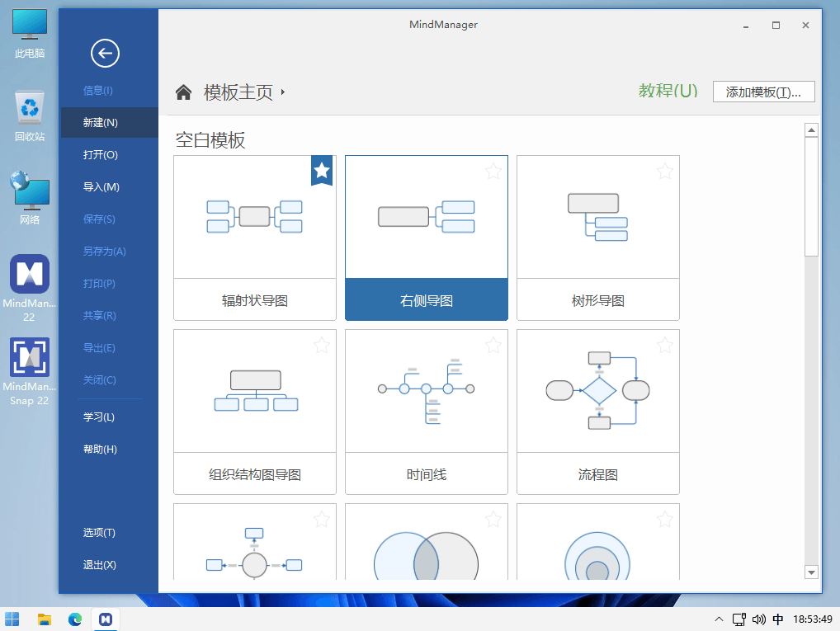Select 共享(R) in the sidebar
The image size is (840, 631).
click(100, 315)
